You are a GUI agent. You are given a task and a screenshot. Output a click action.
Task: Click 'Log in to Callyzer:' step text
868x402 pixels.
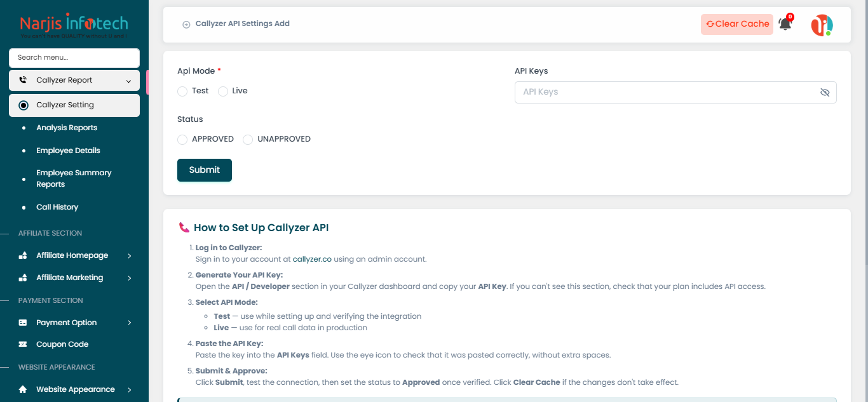(229, 248)
